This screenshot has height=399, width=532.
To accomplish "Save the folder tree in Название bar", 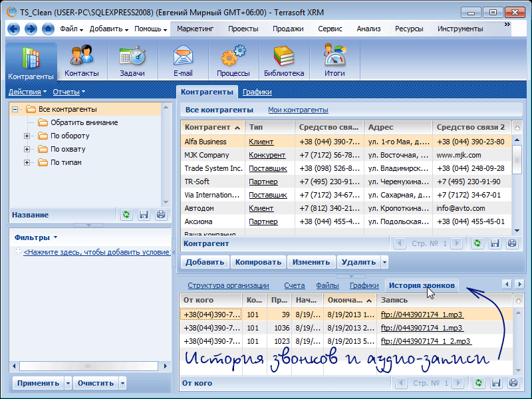I will pyautogui.click(x=144, y=215).
